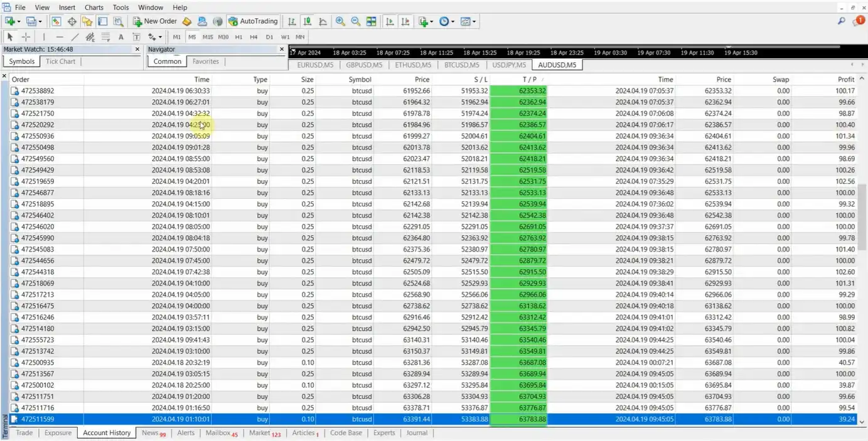The image size is (868, 441).
Task: Switch to bar chart icon
Action: pos(292,21)
